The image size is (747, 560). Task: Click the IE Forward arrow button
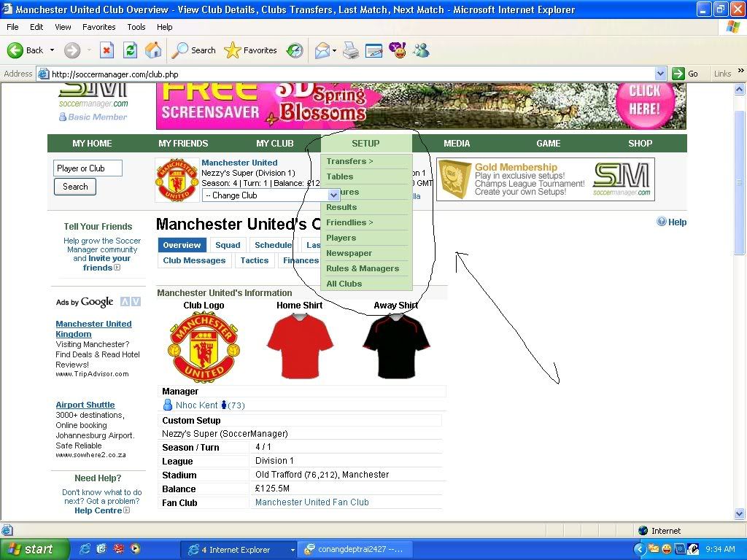(72, 50)
